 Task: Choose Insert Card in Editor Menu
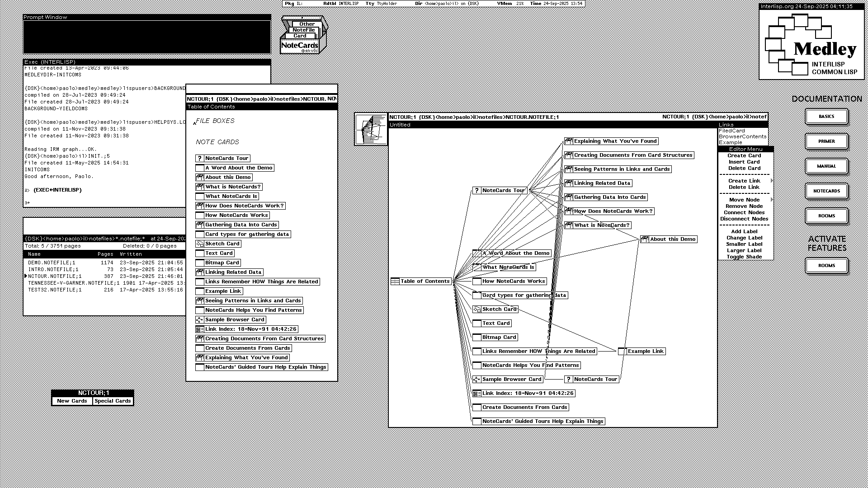[744, 162]
